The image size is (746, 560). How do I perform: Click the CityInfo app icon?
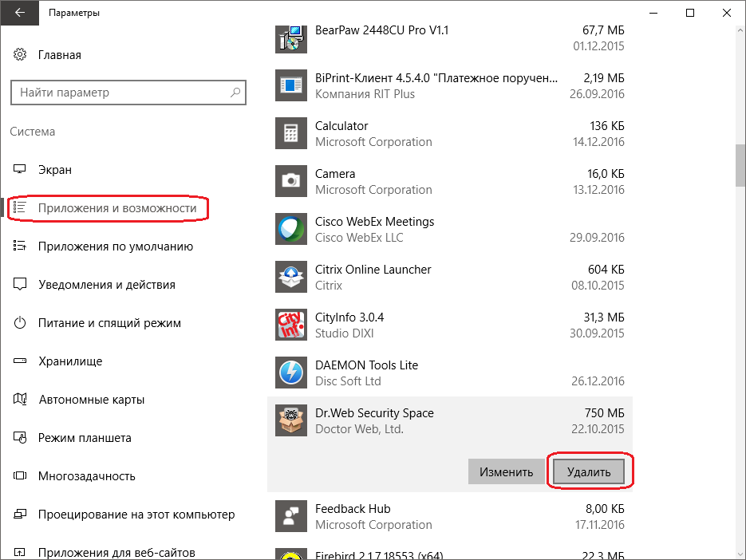[290, 325]
